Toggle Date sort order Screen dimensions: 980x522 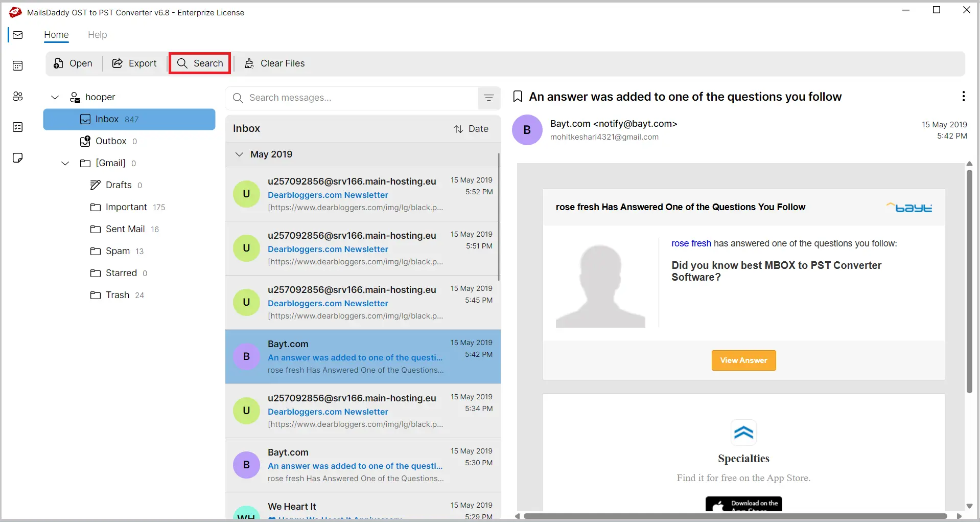pyautogui.click(x=471, y=129)
